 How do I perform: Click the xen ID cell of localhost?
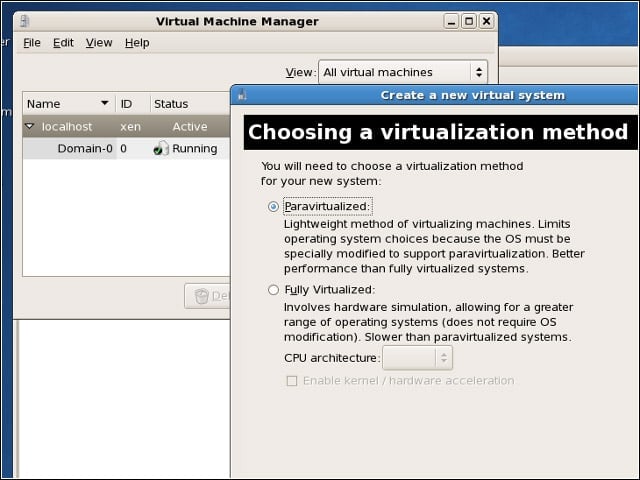coord(131,127)
